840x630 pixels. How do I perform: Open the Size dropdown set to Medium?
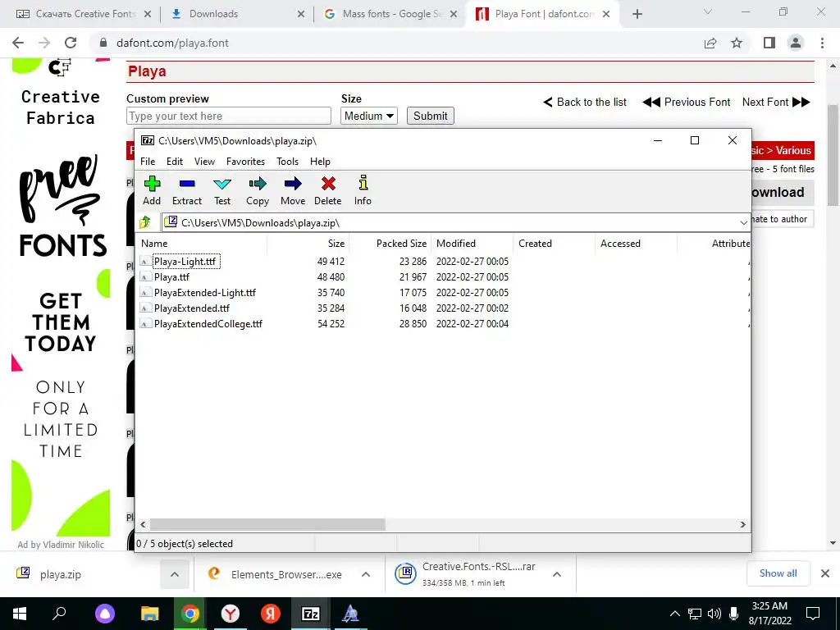pos(368,116)
